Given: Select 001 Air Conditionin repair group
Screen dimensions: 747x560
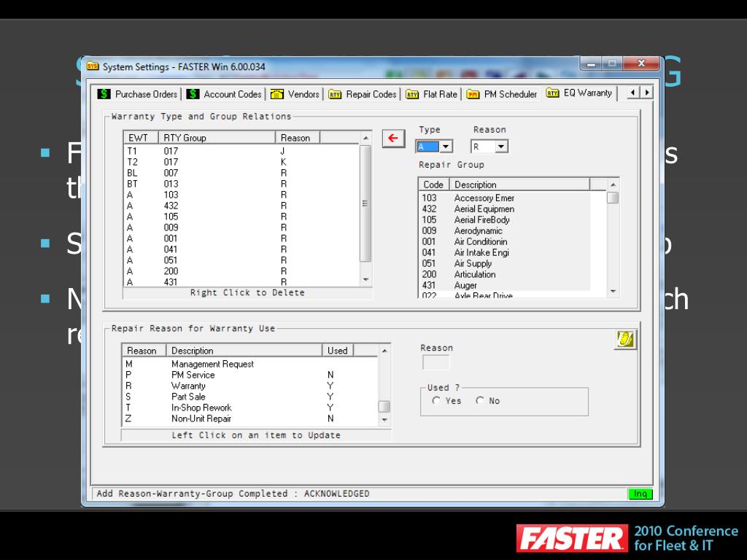Looking at the screenshot, I should click(505, 241).
